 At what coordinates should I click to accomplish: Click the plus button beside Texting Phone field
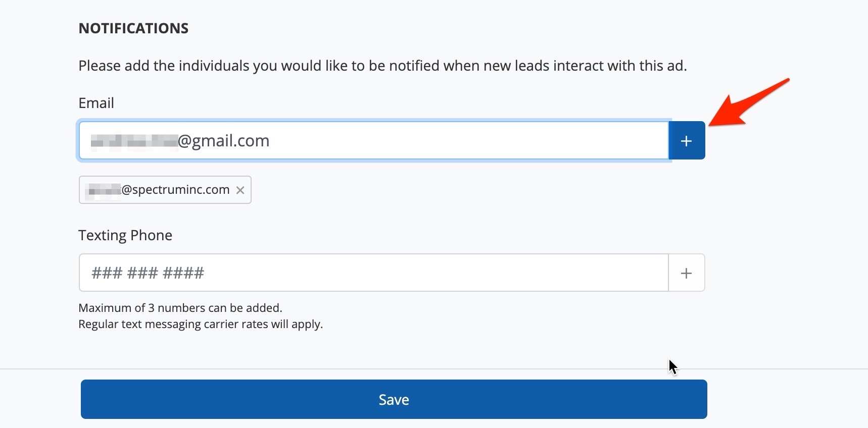click(686, 273)
